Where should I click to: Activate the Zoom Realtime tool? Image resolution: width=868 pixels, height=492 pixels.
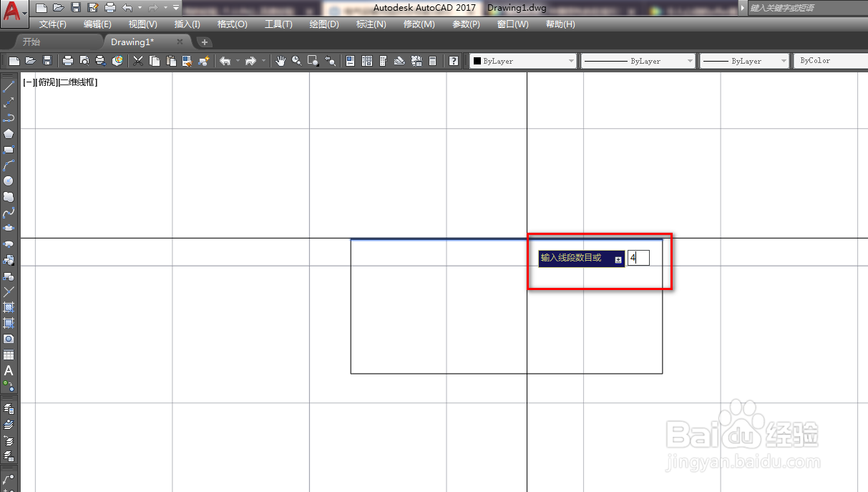click(x=296, y=61)
